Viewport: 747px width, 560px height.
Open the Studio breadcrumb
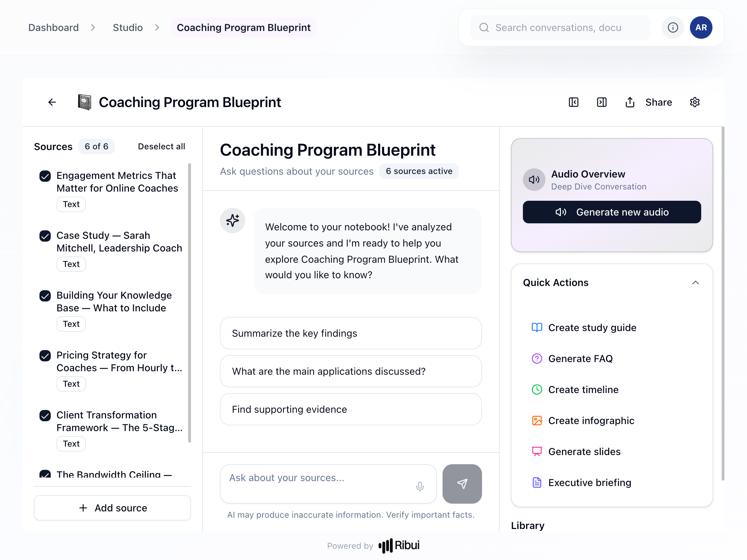tap(128, 27)
